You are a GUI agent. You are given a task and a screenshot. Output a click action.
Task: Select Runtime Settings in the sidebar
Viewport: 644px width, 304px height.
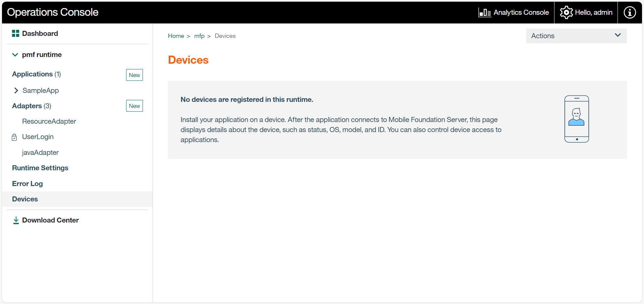click(x=40, y=168)
